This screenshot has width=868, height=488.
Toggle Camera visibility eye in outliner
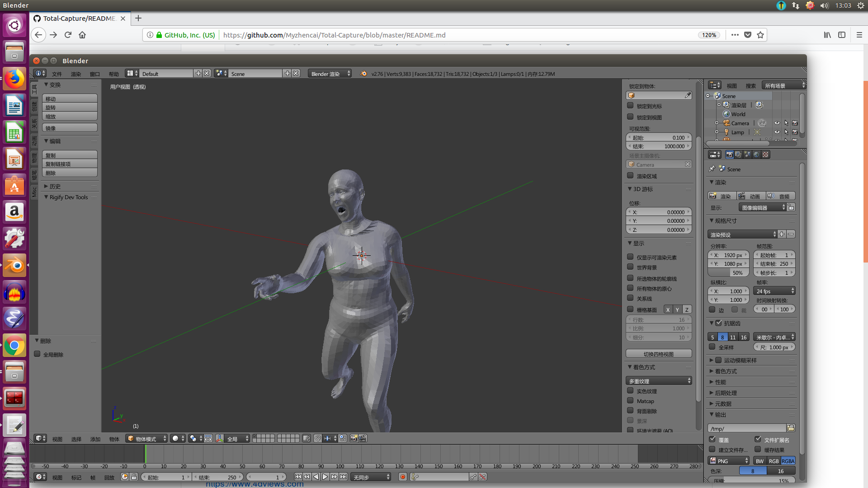click(777, 123)
